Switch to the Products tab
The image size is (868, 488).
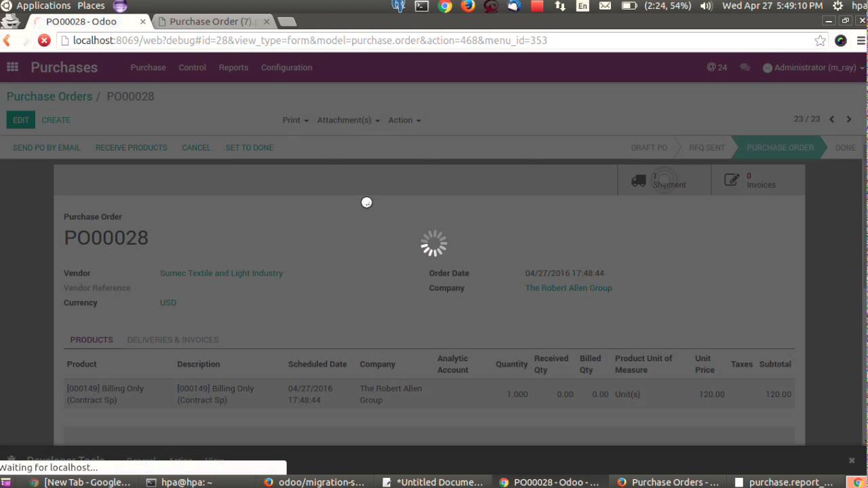(92, 340)
